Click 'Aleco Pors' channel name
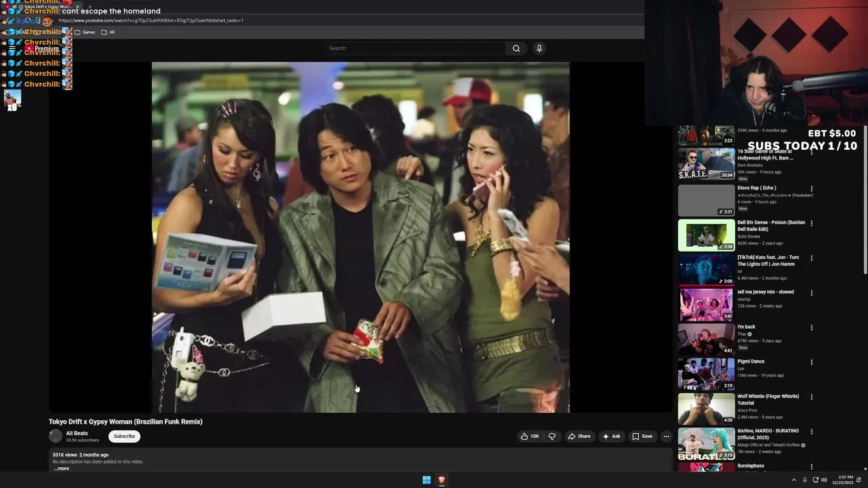This screenshot has width=868, height=488. pyautogui.click(x=748, y=410)
